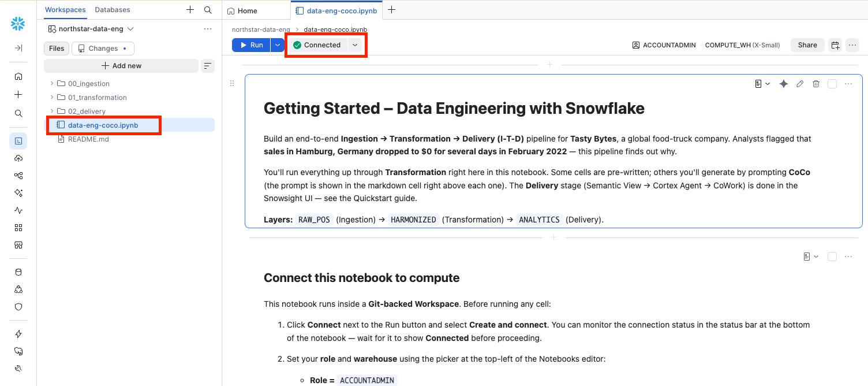
Task: Expand the 02_delivery folder
Action: pos(52,112)
